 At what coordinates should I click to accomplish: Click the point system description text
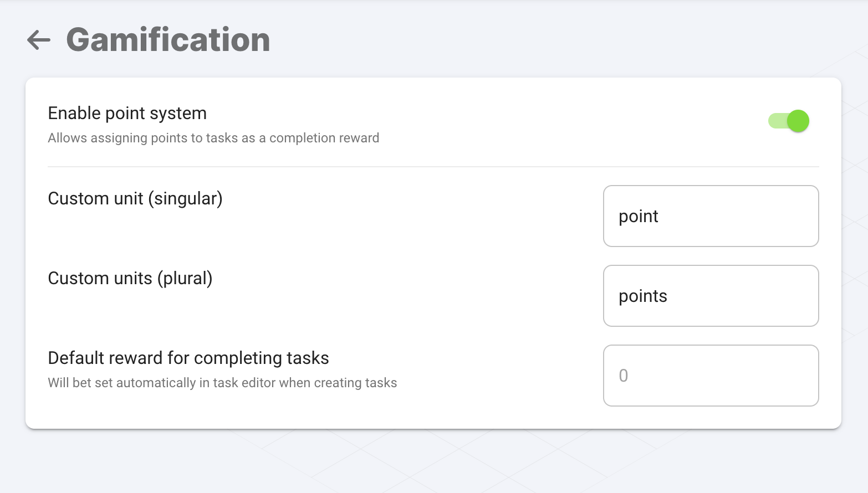coord(213,138)
